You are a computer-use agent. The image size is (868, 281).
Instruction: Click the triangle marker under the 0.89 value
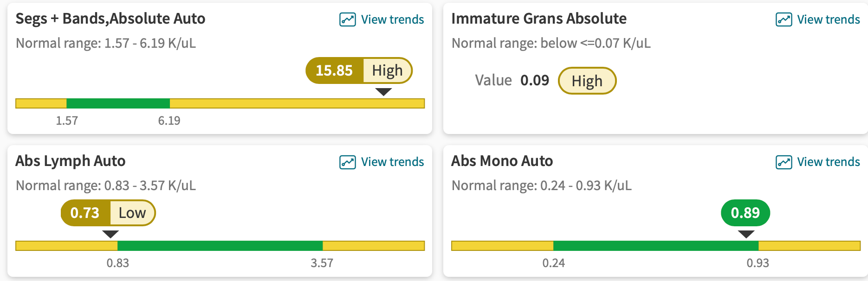tap(746, 234)
